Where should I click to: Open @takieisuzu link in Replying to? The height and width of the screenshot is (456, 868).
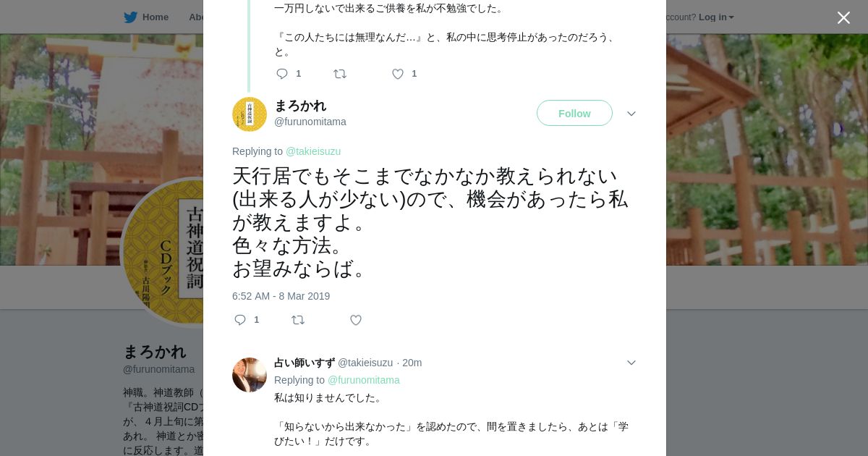tap(312, 151)
